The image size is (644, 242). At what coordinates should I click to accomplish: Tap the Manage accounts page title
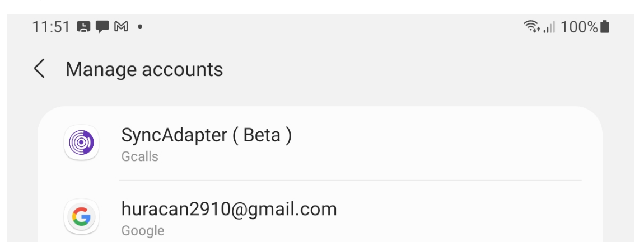144,69
